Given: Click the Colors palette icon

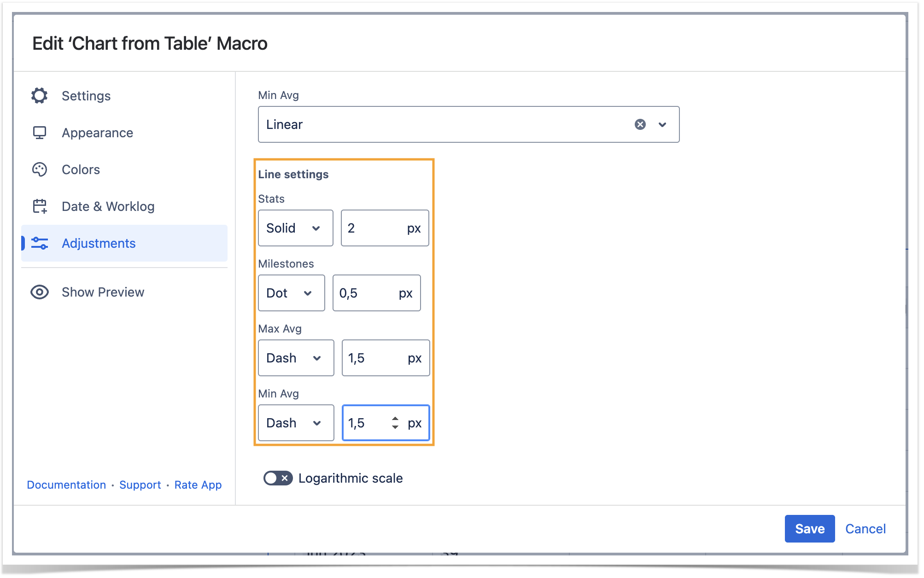Looking at the screenshot, I should (40, 169).
